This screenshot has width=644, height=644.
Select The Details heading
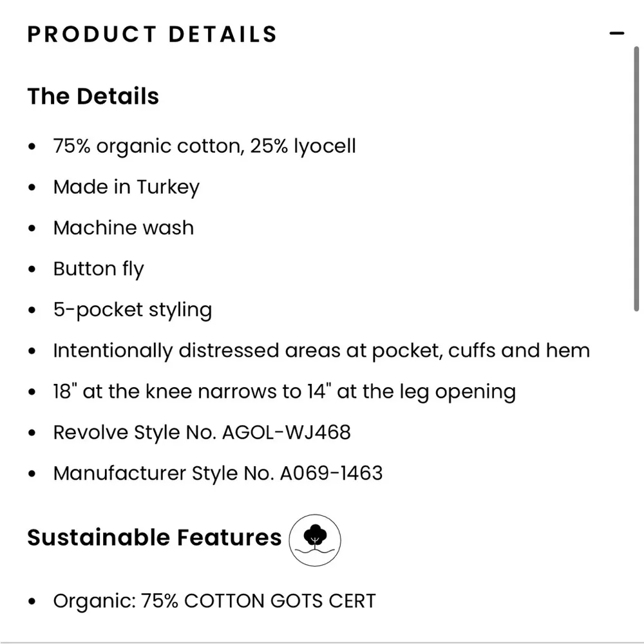pyautogui.click(x=93, y=96)
